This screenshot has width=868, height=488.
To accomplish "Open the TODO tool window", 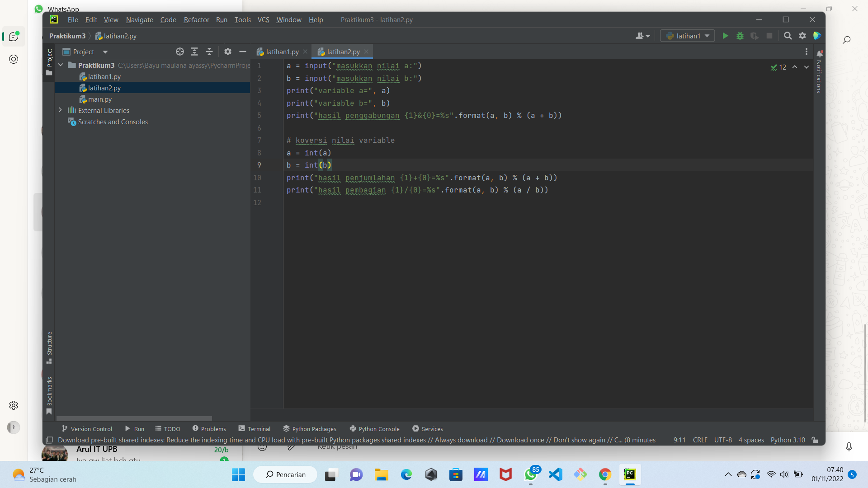I will click(x=167, y=428).
